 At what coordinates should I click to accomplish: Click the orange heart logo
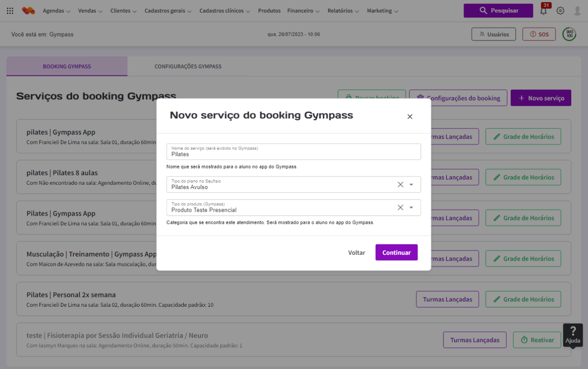[28, 11]
